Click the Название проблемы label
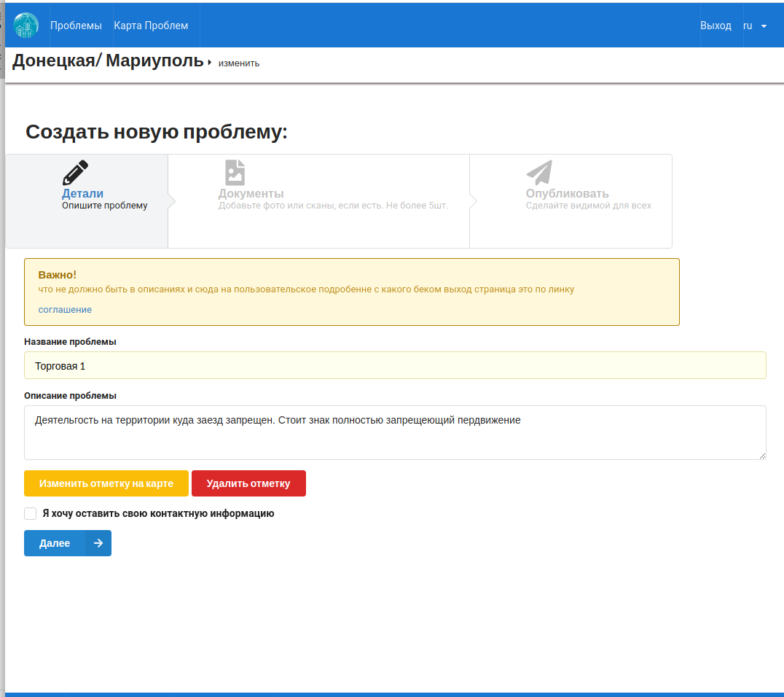Screen dimensions: 784x697 pyautogui.click(x=70, y=342)
